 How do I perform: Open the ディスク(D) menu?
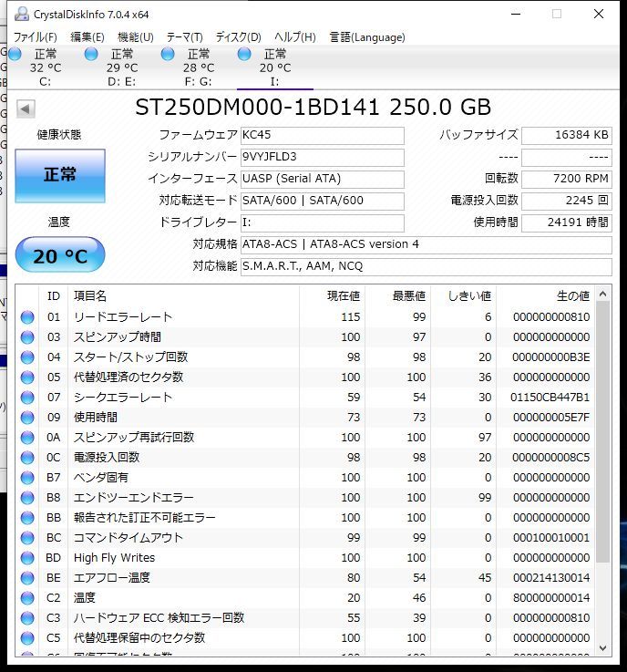click(x=238, y=37)
